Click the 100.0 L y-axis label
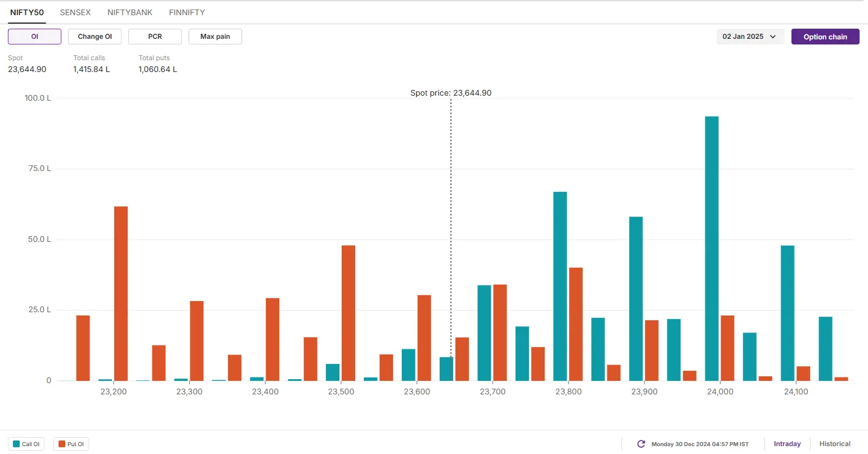Screen dimensions: 868x454 tap(38, 98)
